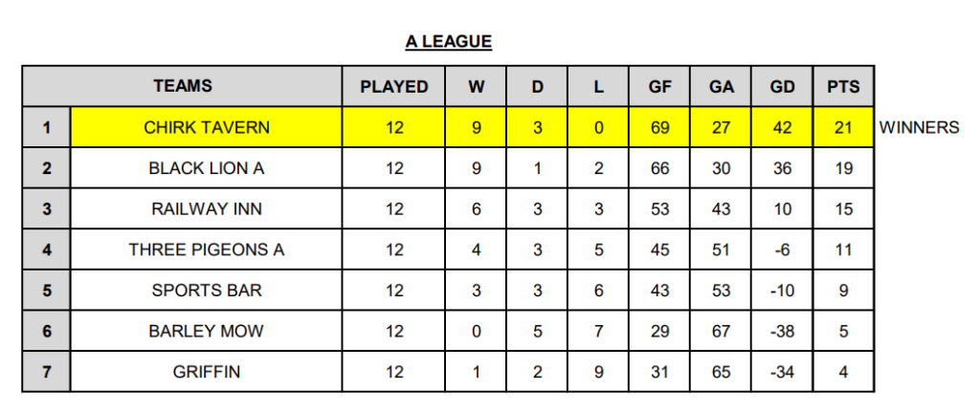Click the SPORTS BAR team cell

click(207, 291)
